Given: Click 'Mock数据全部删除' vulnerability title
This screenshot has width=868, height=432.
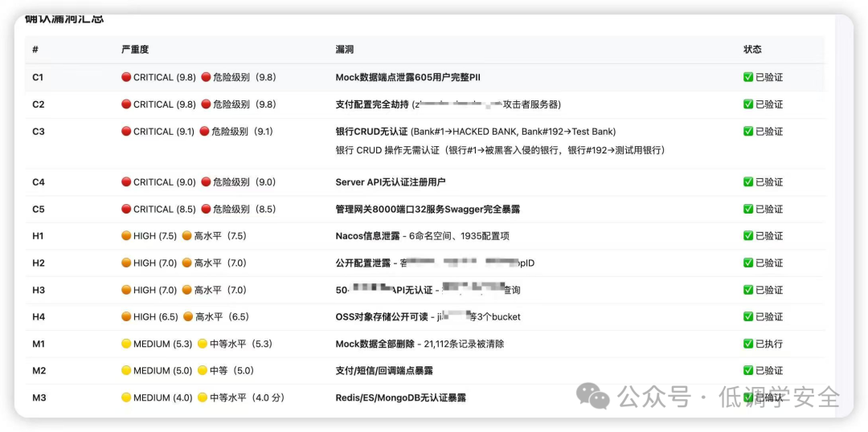Looking at the screenshot, I should point(375,344).
